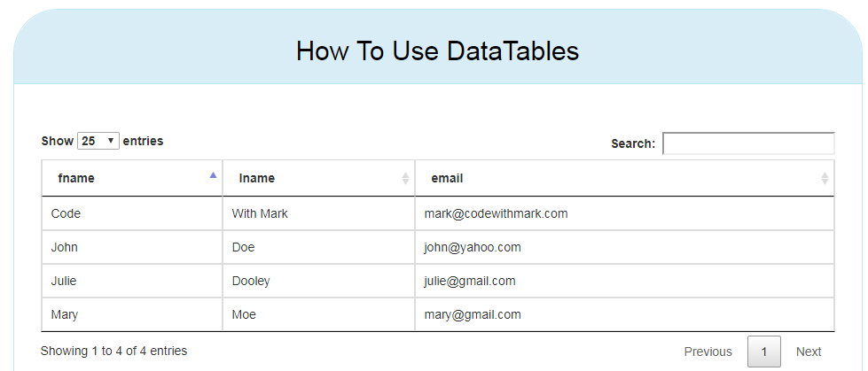Screen dimensions: 868x371
Task: Click the first name cell Code
Action: (66, 213)
